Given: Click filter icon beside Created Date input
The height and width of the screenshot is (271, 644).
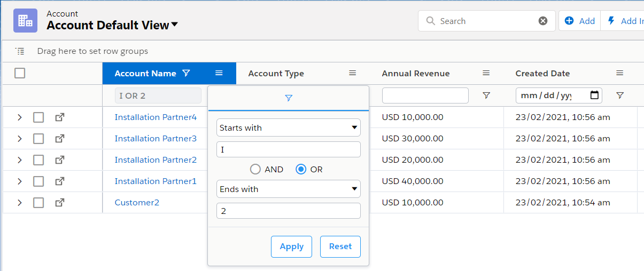Looking at the screenshot, I should pyautogui.click(x=619, y=95).
